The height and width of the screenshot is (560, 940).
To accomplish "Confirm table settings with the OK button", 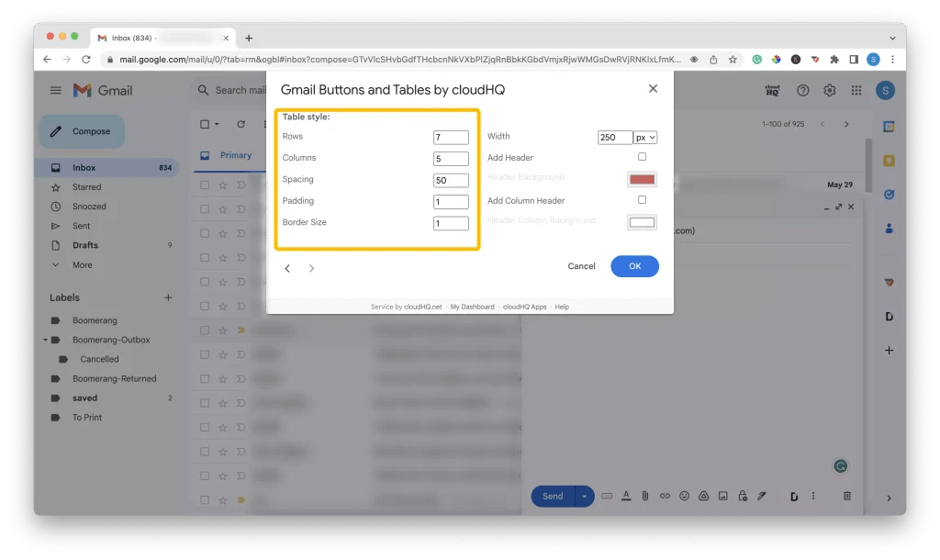I will tap(634, 265).
